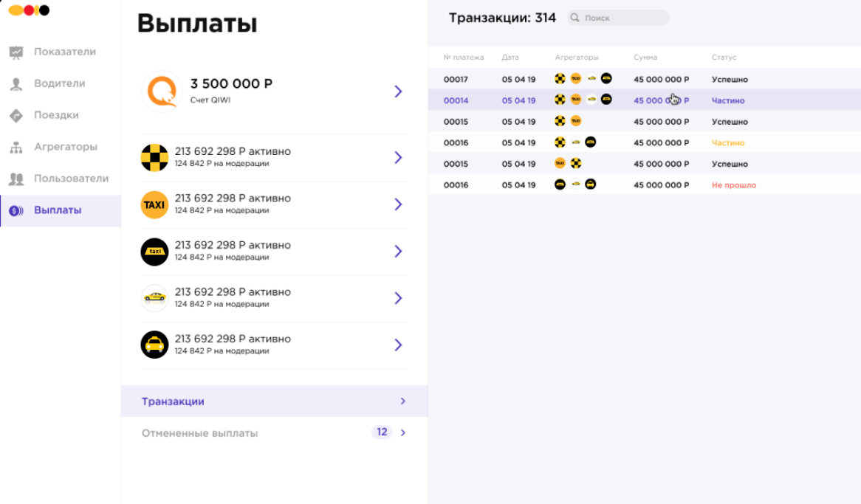This screenshot has width=861, height=504.
Task: Click the checkered taxi logo aggregator entry
Action: (154, 157)
